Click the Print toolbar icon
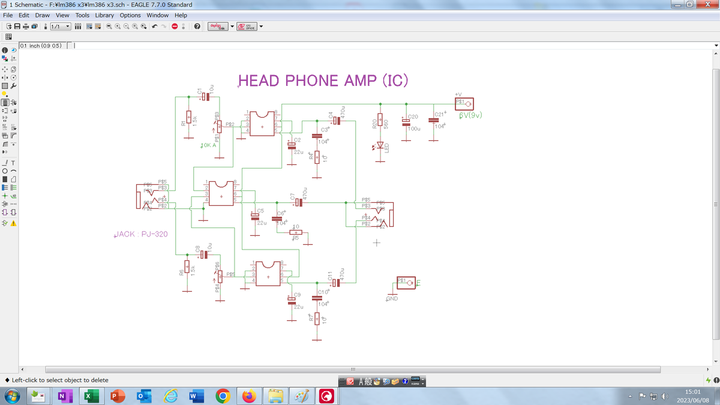720x405 pixels. pos(26,26)
